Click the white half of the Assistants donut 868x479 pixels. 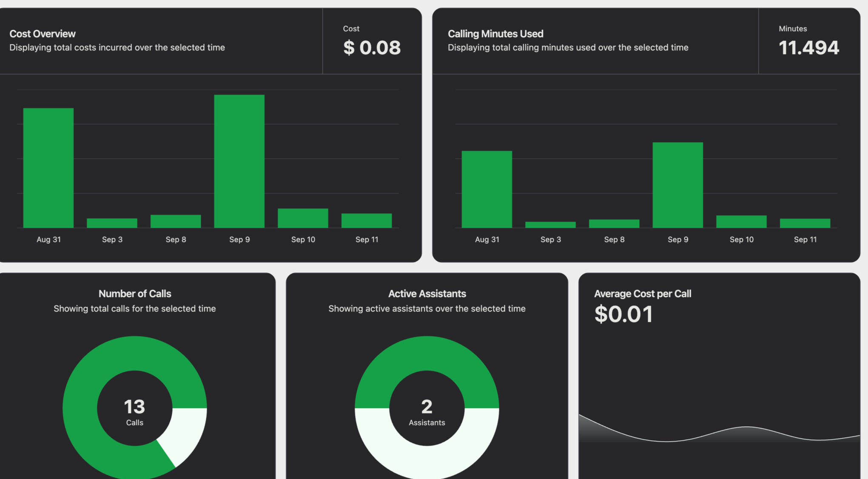point(427,463)
